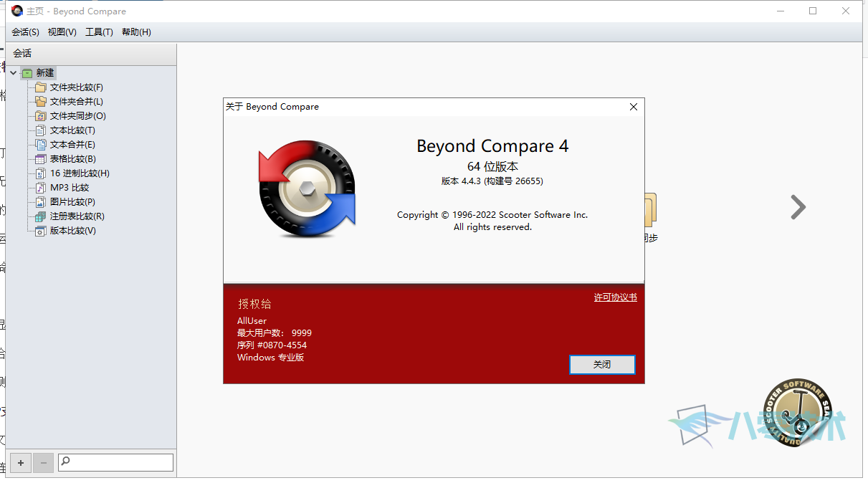Viewport: 868px width, 483px height.
Task: Open the 视图(V) menu
Action: click(x=62, y=32)
